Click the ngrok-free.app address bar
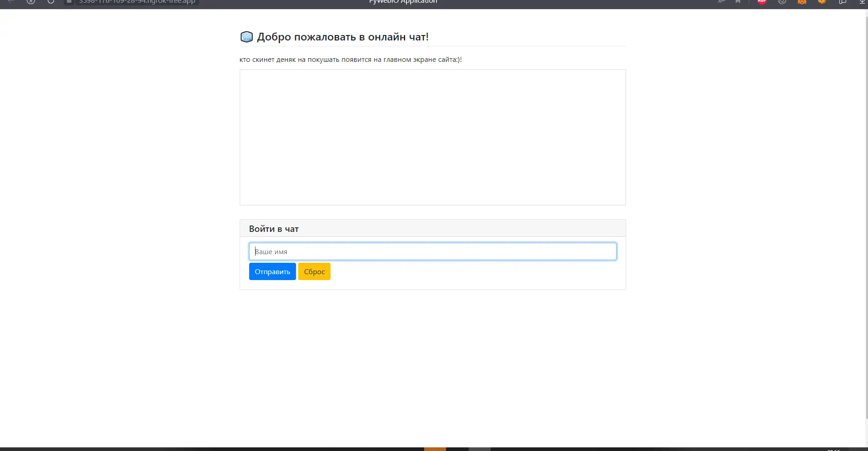 click(136, 2)
